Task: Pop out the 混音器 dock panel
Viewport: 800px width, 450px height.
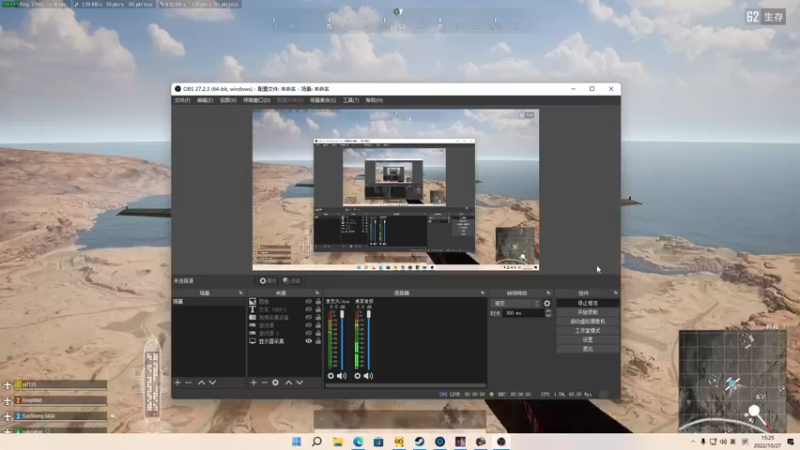Action: pos(482,293)
